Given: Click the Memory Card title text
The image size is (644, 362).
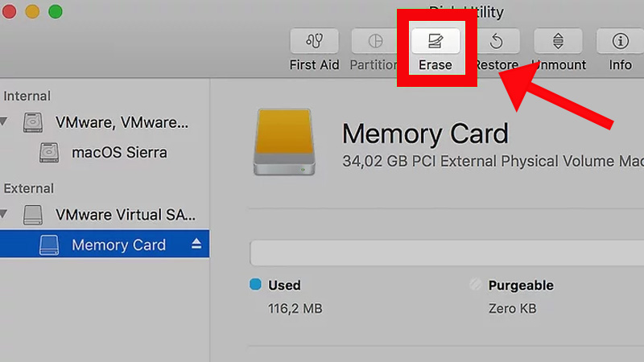Looking at the screenshot, I should click(425, 133).
